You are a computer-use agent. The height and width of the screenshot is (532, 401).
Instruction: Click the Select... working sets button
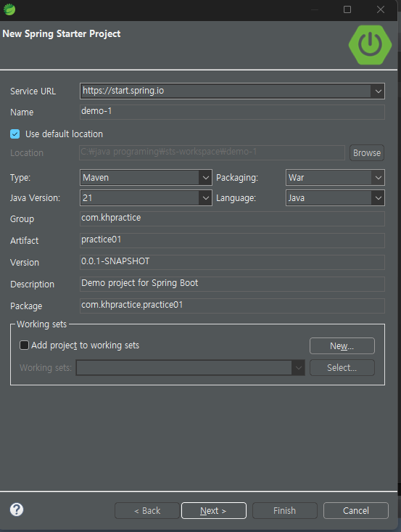click(x=342, y=368)
